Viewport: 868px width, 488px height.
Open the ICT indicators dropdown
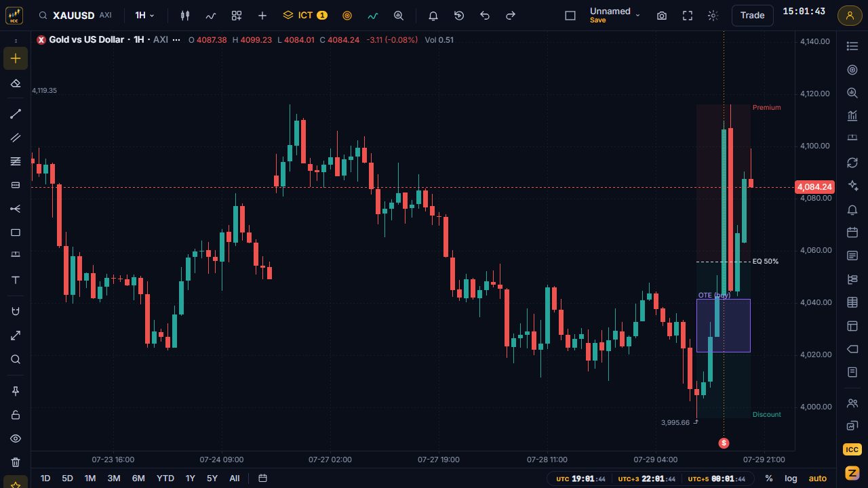[305, 16]
